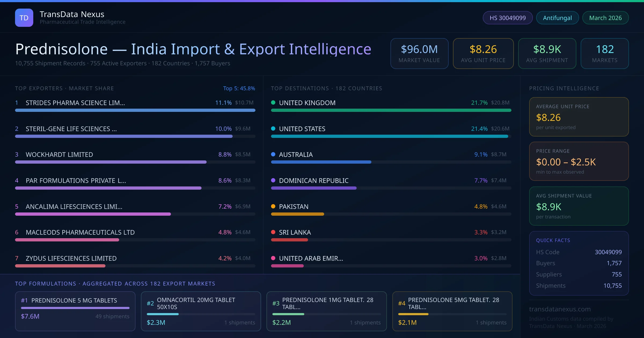The image size is (644, 338).
Task: Click the United States teal country dot
Action: coord(273,128)
